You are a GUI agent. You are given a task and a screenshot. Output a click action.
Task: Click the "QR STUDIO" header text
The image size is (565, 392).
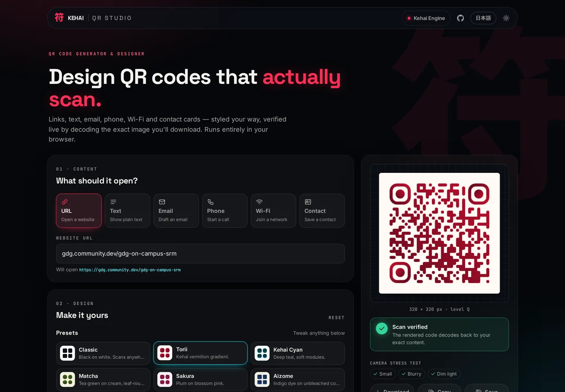click(112, 18)
